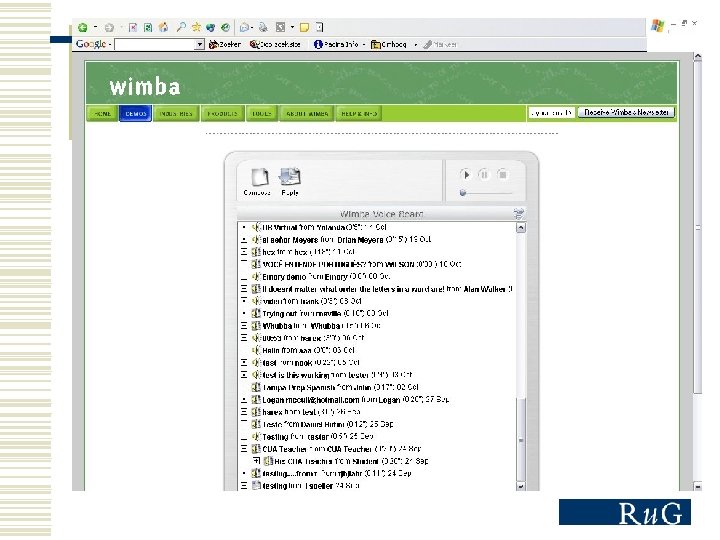Select 'Logan mccull@hotmail.com from Logan' message
Viewport: 720px width, 540px height.
(355, 399)
